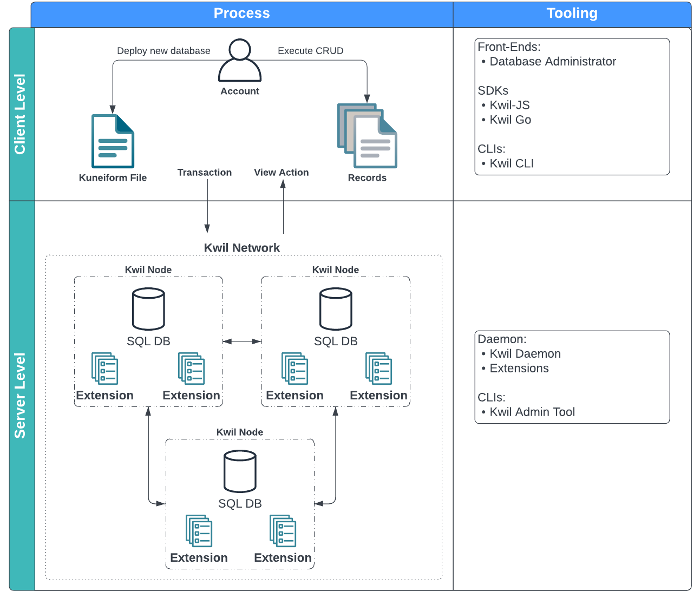Select the 'Records' caption text
Viewport: 700px width, 598px height.
(x=367, y=178)
